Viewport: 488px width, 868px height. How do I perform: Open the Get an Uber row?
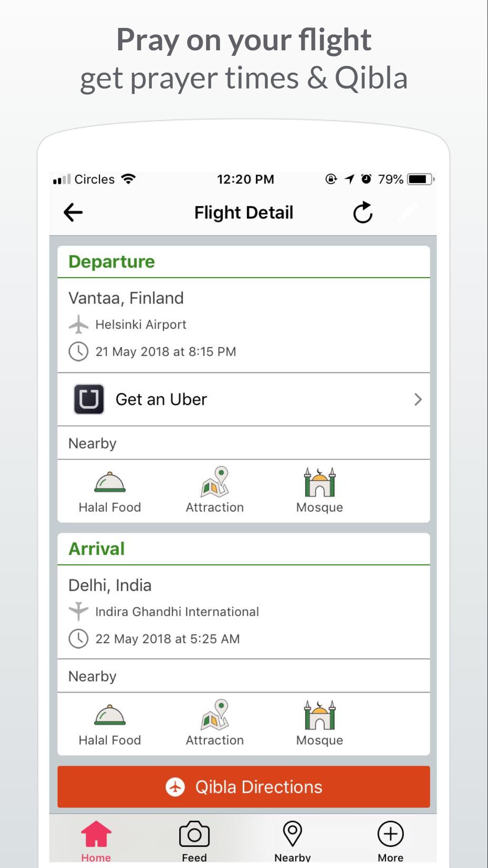tap(244, 399)
